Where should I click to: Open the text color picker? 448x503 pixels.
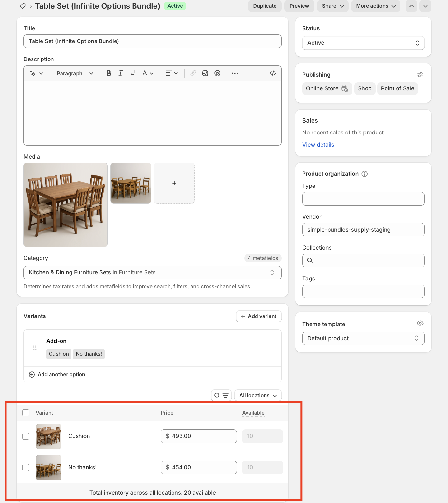[148, 73]
